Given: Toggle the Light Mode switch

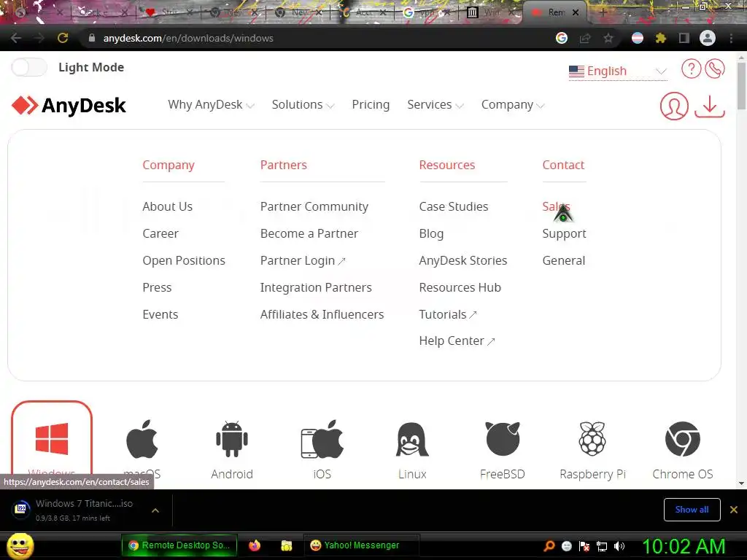Looking at the screenshot, I should tap(29, 67).
